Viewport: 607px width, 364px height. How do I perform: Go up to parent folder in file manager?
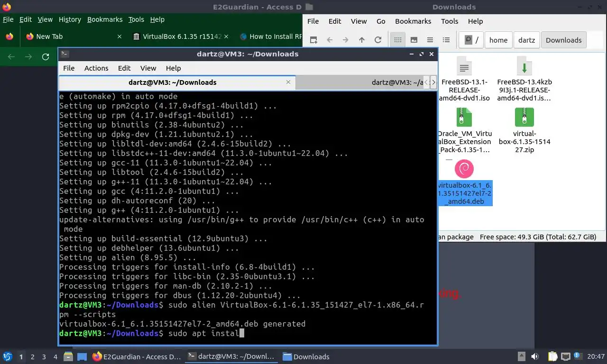point(362,40)
